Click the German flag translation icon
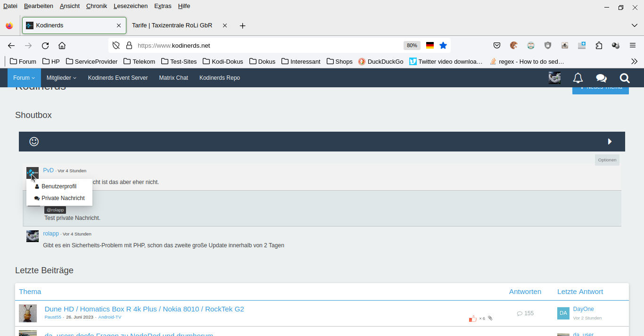The height and width of the screenshot is (336, 644). (x=430, y=46)
